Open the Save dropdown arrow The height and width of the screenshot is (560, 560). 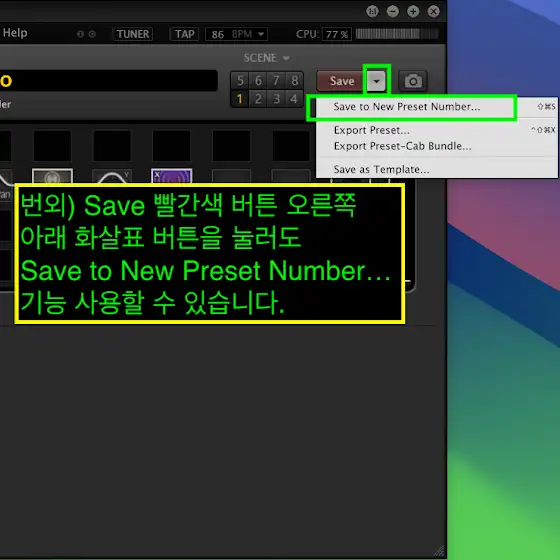(376, 81)
